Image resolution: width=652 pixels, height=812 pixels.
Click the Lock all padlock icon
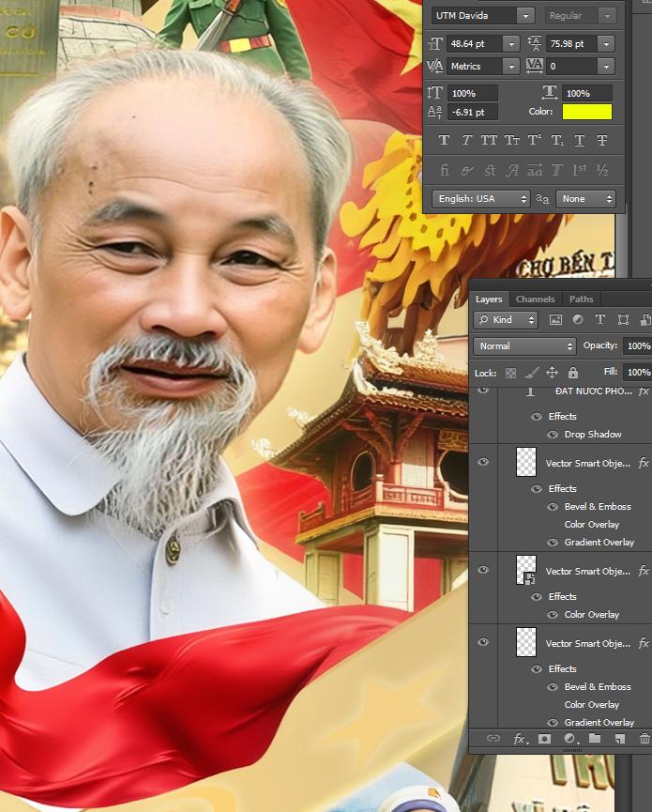click(573, 373)
